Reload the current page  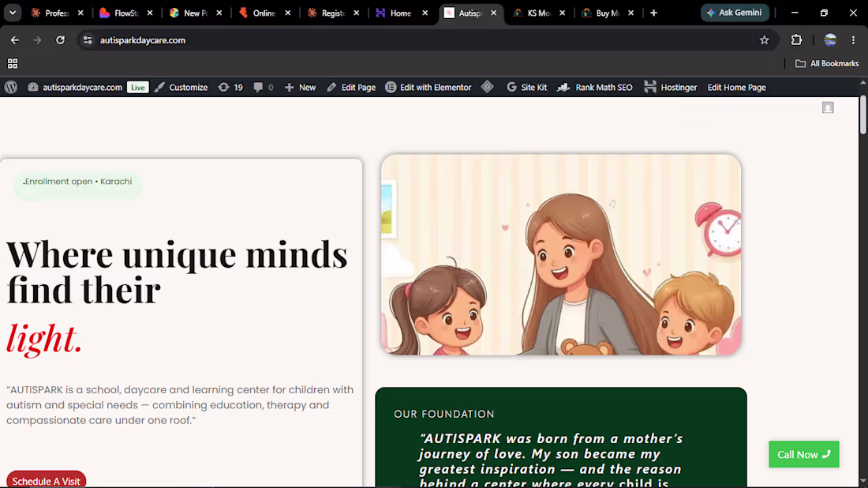coord(60,40)
